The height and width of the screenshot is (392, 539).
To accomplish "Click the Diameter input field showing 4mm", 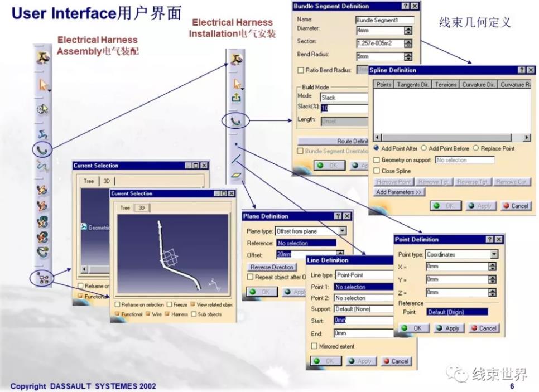I will (379, 31).
